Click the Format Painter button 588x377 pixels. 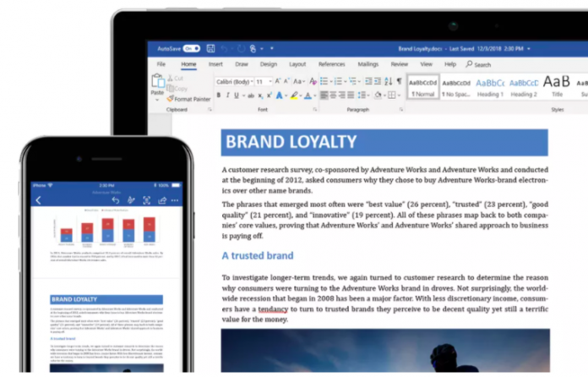pos(190,99)
